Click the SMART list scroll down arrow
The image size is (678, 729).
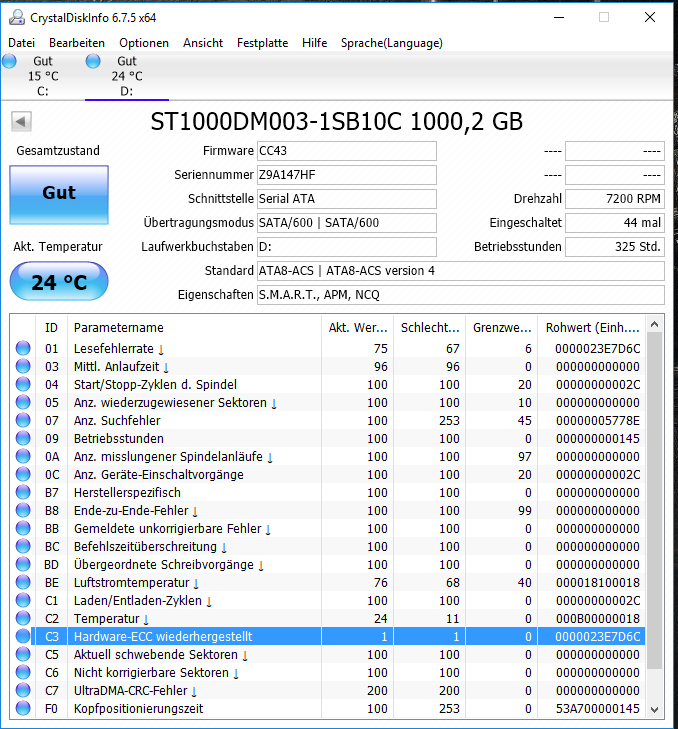coord(655,709)
